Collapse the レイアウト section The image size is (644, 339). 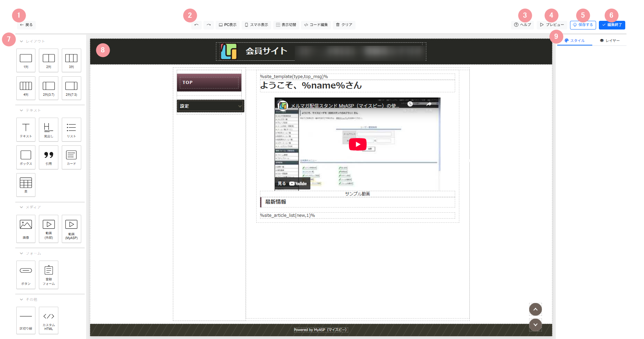click(22, 41)
